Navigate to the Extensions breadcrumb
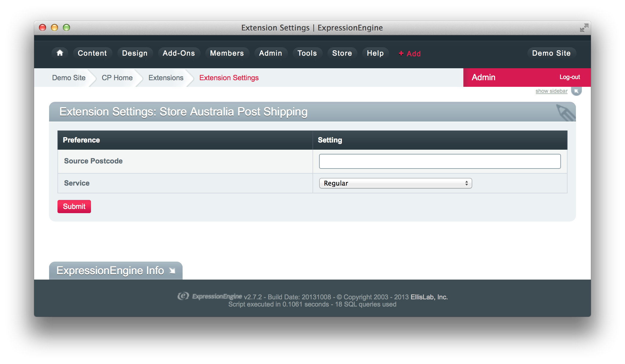Screen dimensions: 625x364 click(x=166, y=78)
